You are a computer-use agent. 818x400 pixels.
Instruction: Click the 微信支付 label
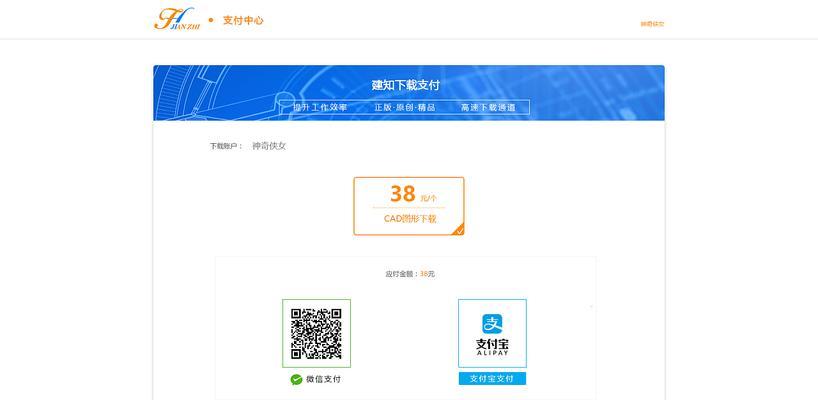coord(323,379)
